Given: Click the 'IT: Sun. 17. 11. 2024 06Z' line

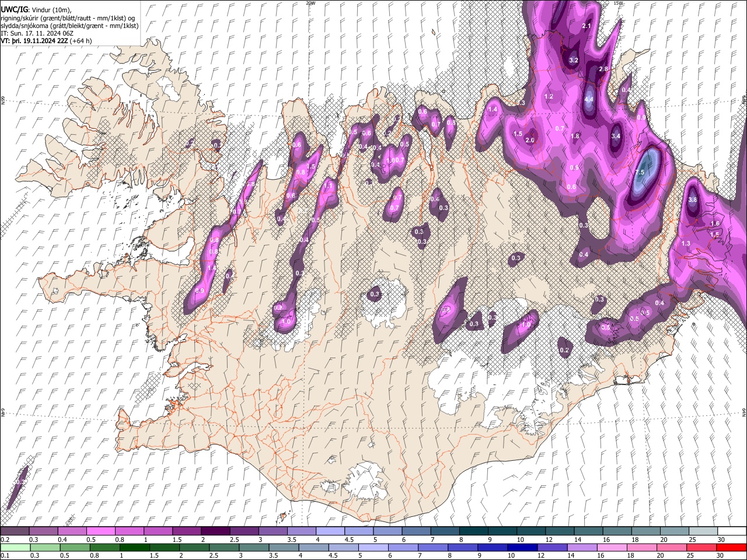Looking at the screenshot, I should (37, 34).
